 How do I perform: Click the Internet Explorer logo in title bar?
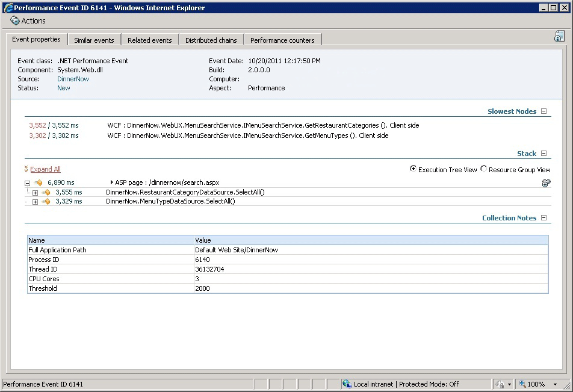(x=8, y=8)
